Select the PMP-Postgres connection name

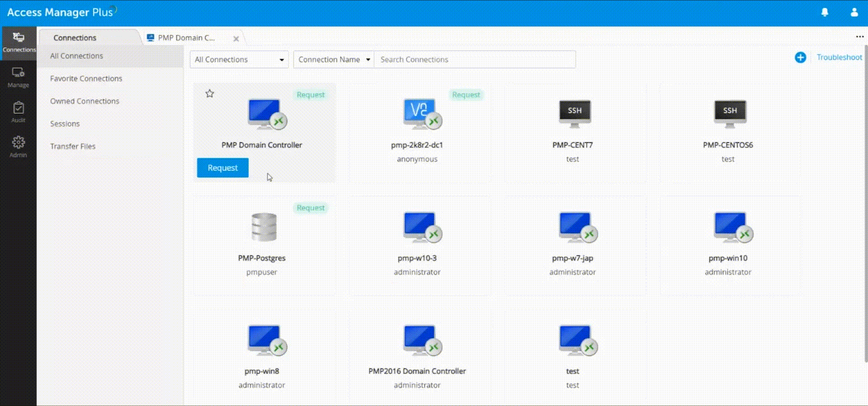click(x=262, y=258)
